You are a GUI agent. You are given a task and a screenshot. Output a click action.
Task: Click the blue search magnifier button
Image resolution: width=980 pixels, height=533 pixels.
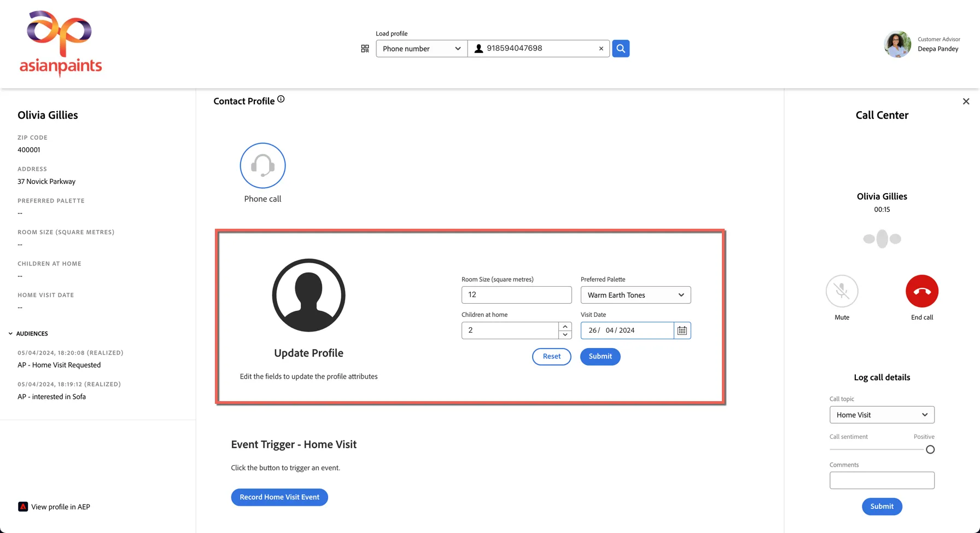click(x=621, y=49)
